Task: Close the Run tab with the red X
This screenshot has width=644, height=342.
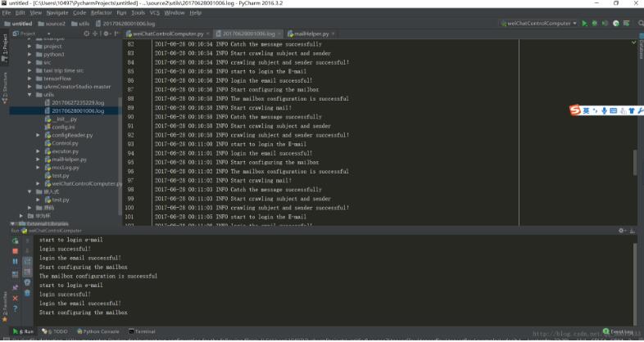Action: pos(16,298)
